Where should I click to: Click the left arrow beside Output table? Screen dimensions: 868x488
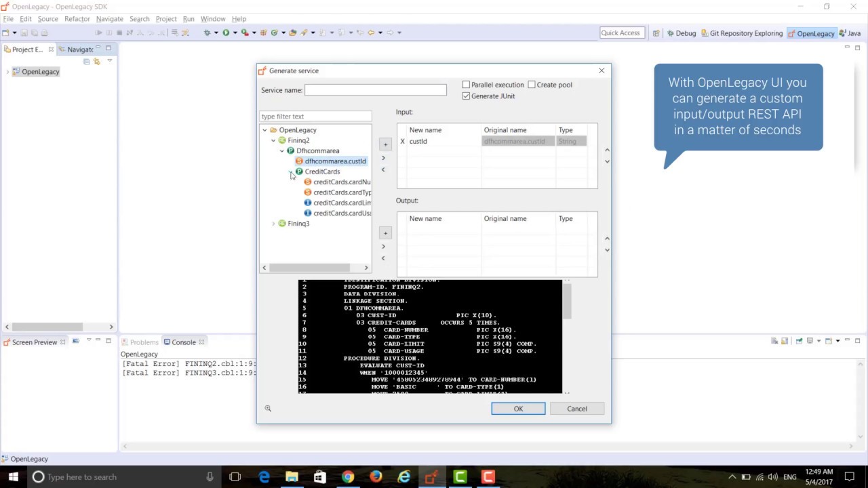(x=383, y=258)
